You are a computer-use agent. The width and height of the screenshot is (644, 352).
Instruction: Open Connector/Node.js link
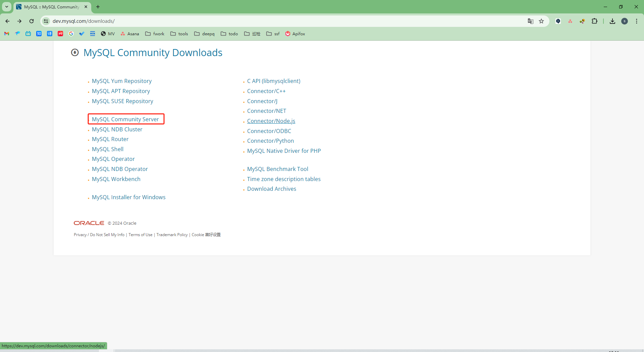[271, 121]
